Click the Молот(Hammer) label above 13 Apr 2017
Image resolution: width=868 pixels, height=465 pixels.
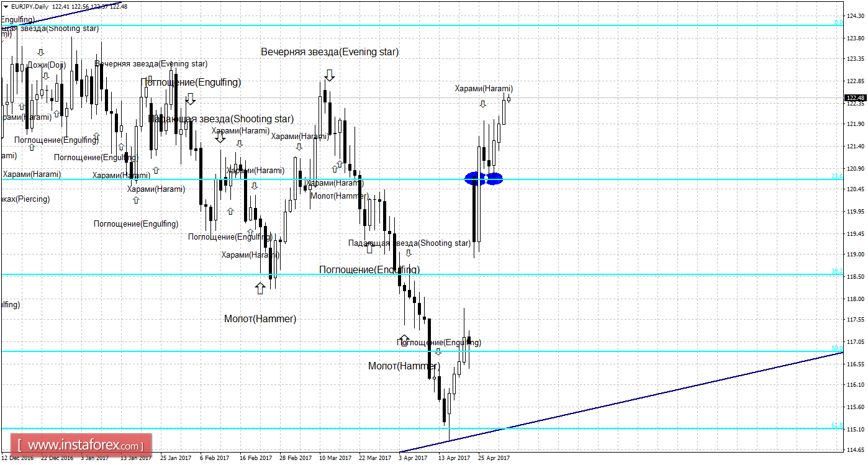[404, 366]
